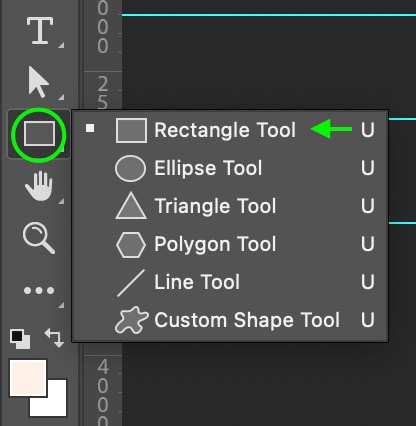
Task: Select the Horizontal Type tool
Action: pos(40,31)
